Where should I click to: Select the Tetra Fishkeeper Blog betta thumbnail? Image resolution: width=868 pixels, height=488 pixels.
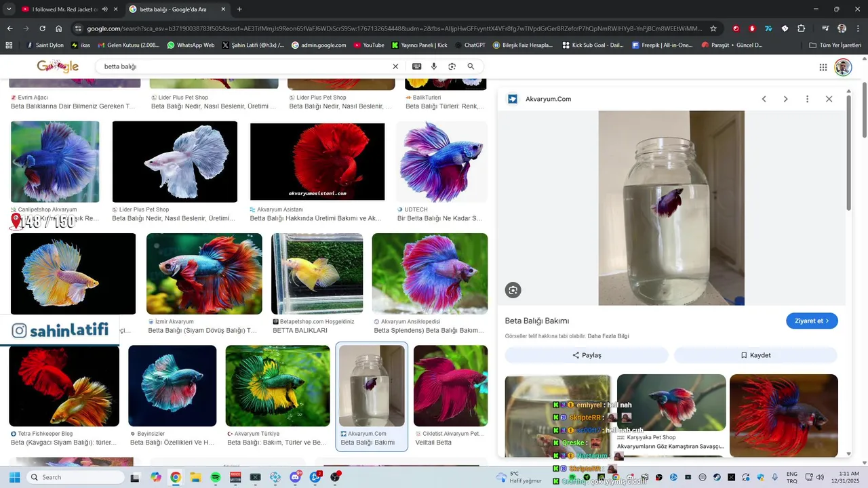(64, 386)
